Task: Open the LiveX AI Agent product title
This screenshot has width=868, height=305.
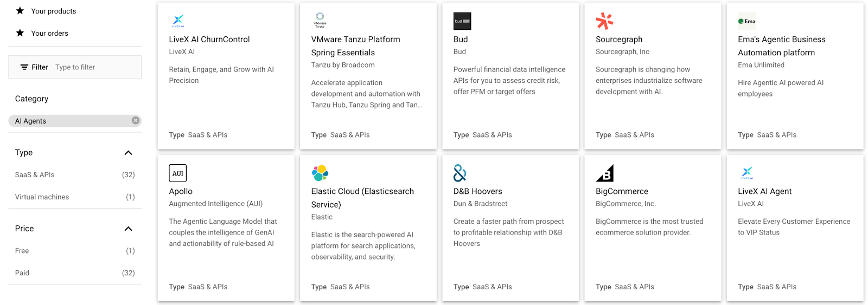Action: point(764,191)
